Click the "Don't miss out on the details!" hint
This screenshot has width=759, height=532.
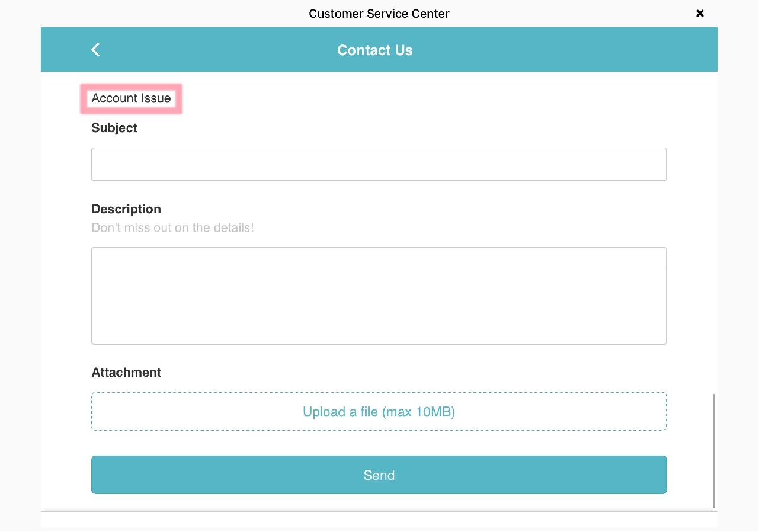tap(172, 227)
